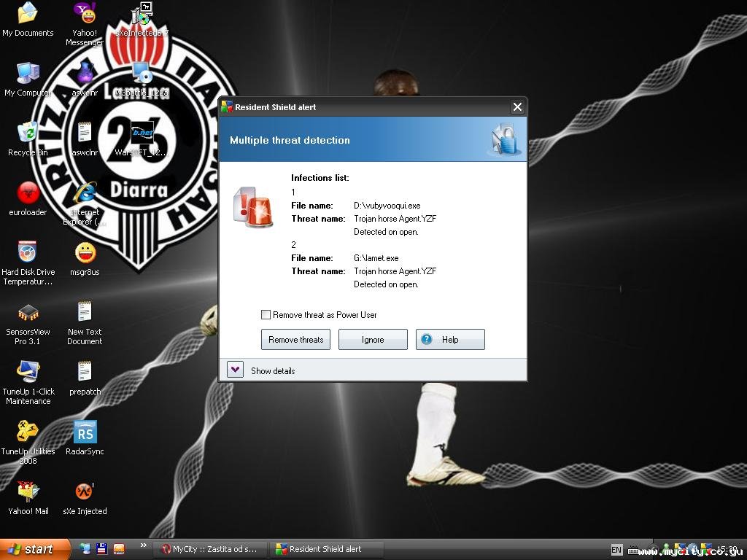
Task: Open My Documents desktop icon
Action: click(28, 19)
